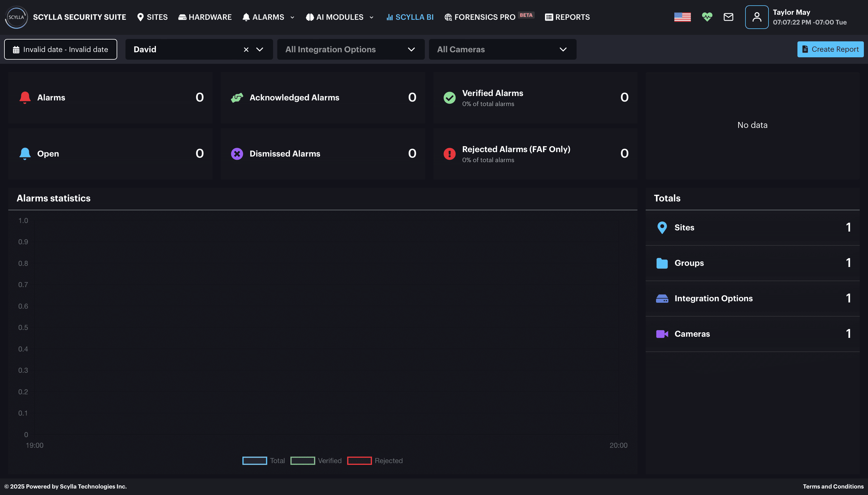The image size is (868, 495).
Task: Click the red Alarms bell icon
Action: (25, 97)
